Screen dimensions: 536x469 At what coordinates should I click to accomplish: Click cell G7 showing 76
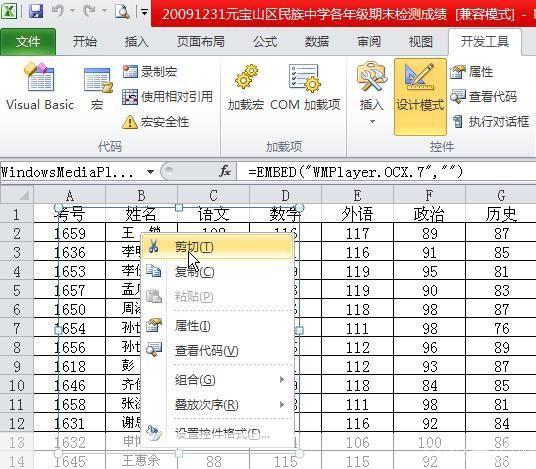[x=501, y=328]
